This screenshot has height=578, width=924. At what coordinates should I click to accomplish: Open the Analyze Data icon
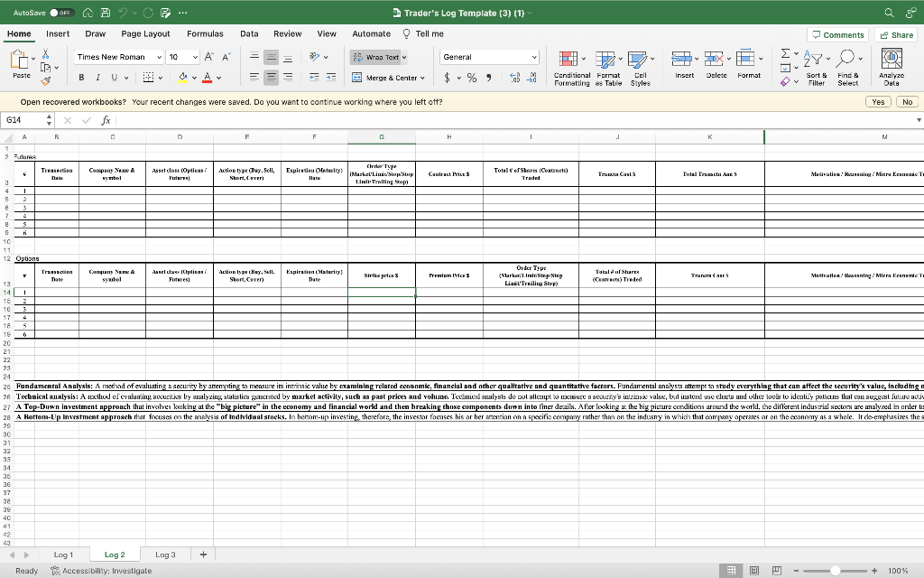click(x=892, y=59)
